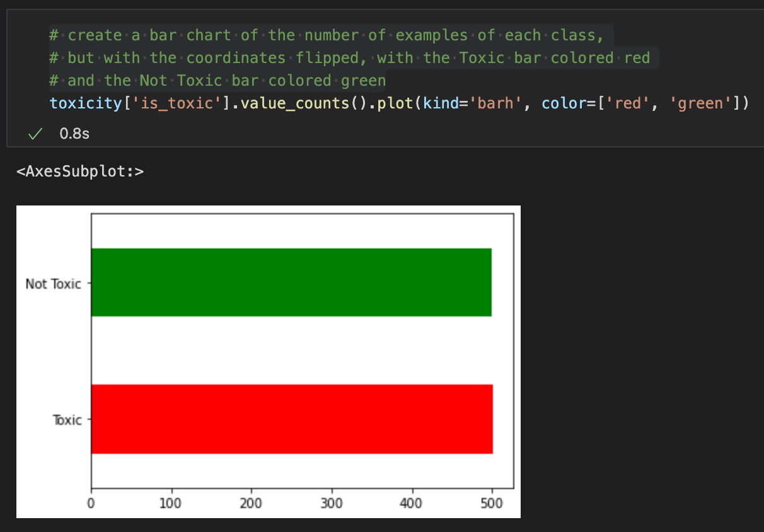Click the toxicity variable name in code

(85, 103)
